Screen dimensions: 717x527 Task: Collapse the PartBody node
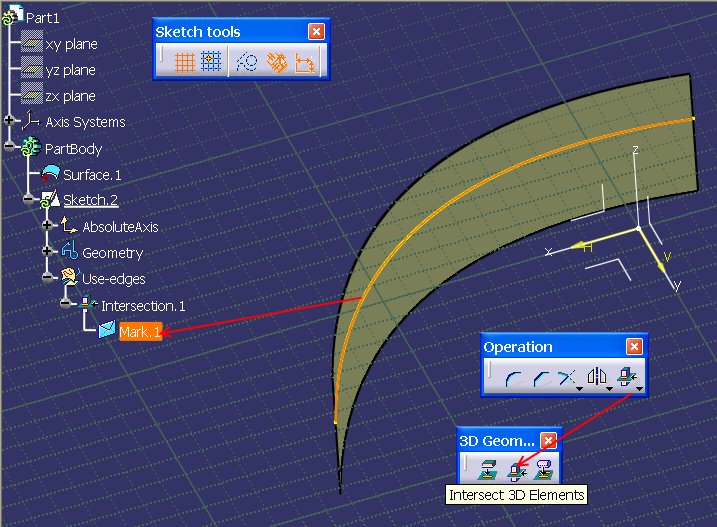9,146
